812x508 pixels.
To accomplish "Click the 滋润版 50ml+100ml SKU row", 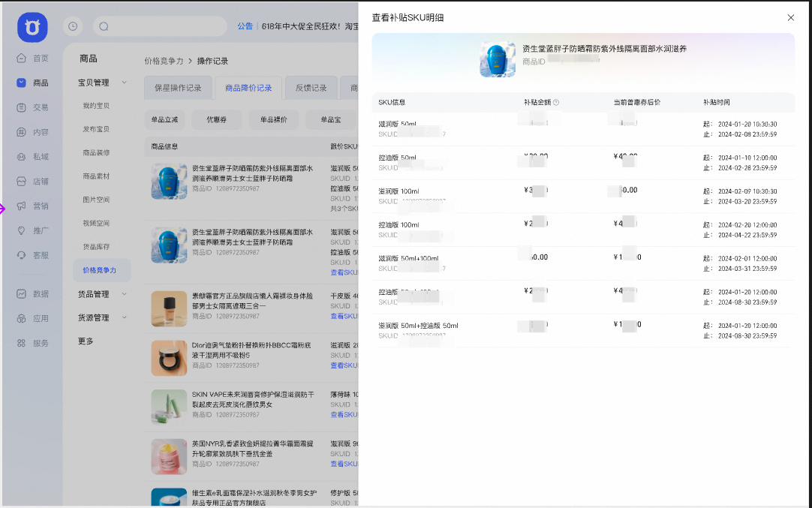I will point(583,263).
